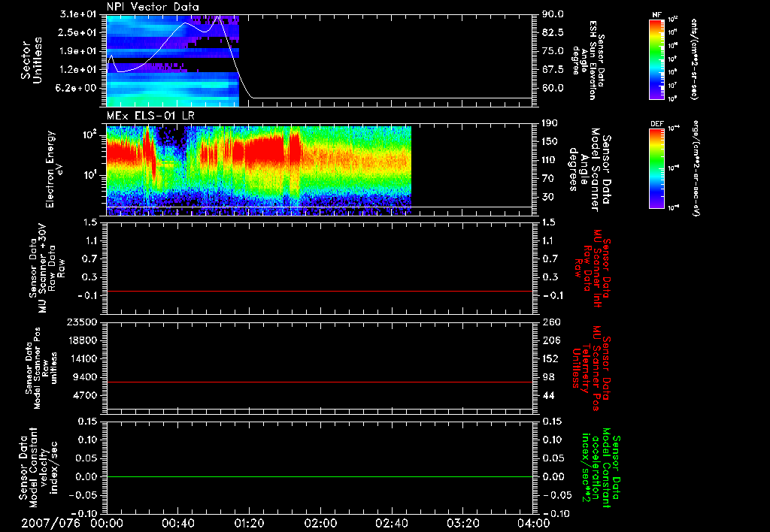Click the 18800 scanner position tick
The width and height of the screenshot is (770, 532).
82,340
